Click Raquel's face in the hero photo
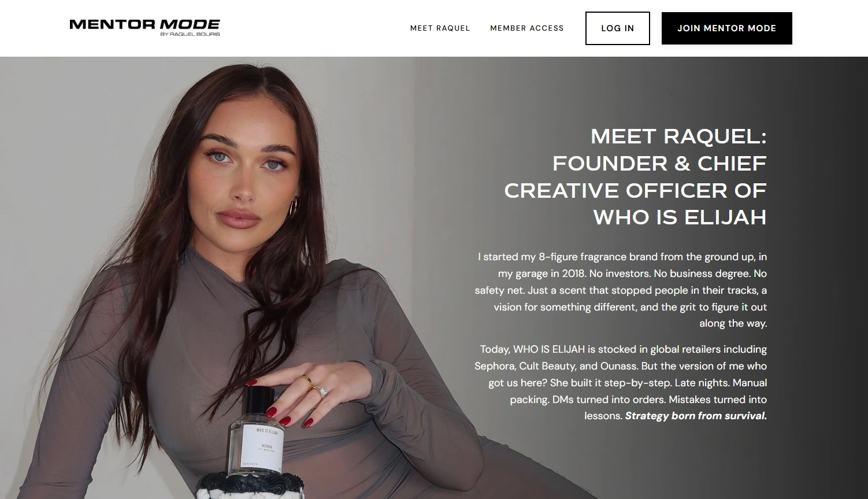Image resolution: width=868 pixels, height=499 pixels. 248,168
